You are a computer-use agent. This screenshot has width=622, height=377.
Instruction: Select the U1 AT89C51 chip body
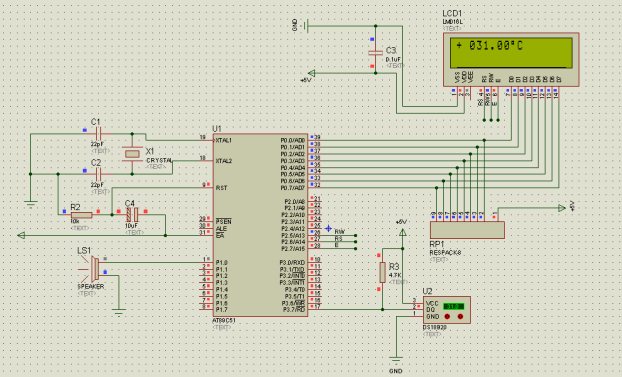[260, 225]
